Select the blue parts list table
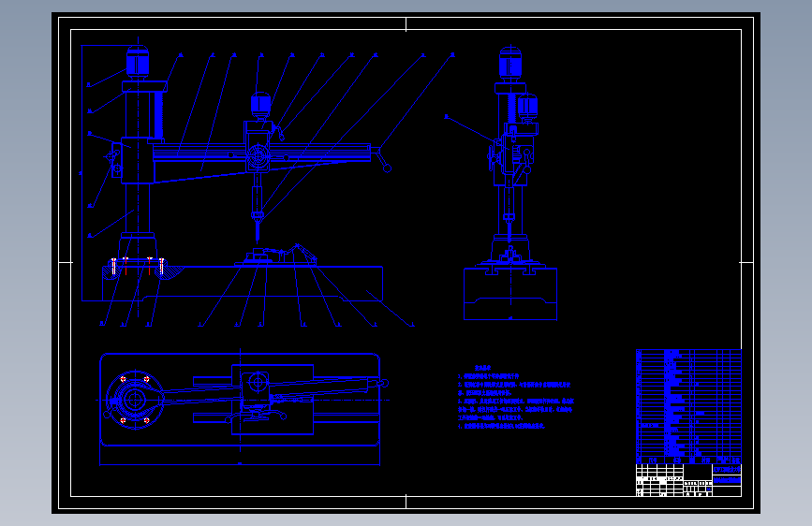The width and height of the screenshot is (812, 526). coord(688,407)
